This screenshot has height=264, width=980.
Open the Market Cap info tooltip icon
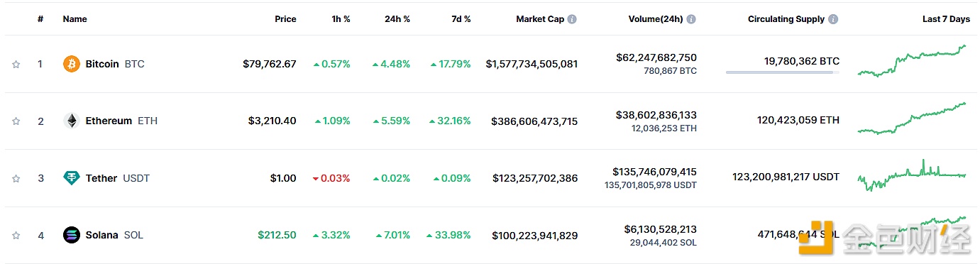click(572, 19)
